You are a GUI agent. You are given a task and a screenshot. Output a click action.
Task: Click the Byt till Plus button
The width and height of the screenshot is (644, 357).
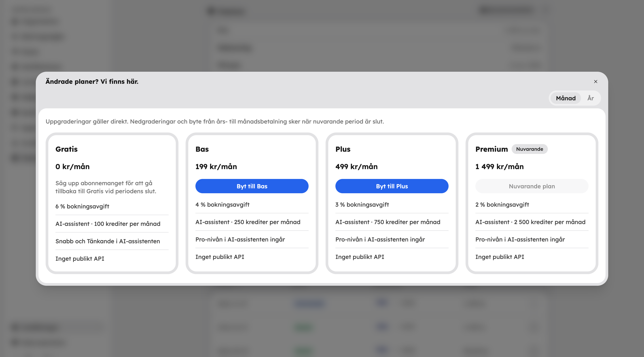point(392,186)
